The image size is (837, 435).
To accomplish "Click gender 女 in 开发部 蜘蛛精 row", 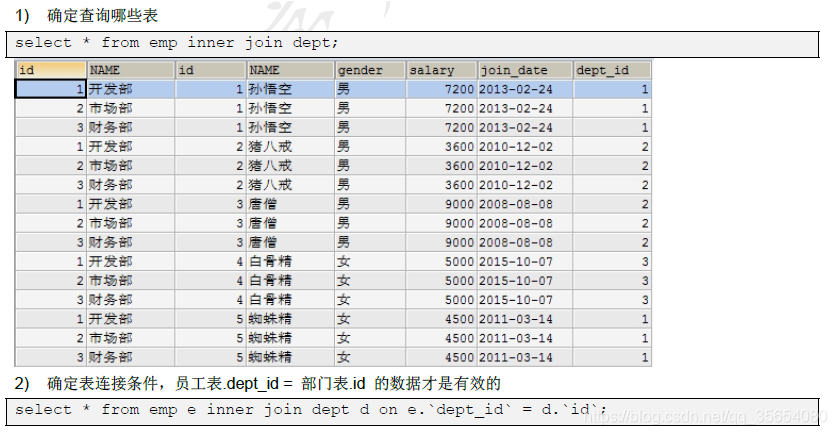I will tap(343, 319).
